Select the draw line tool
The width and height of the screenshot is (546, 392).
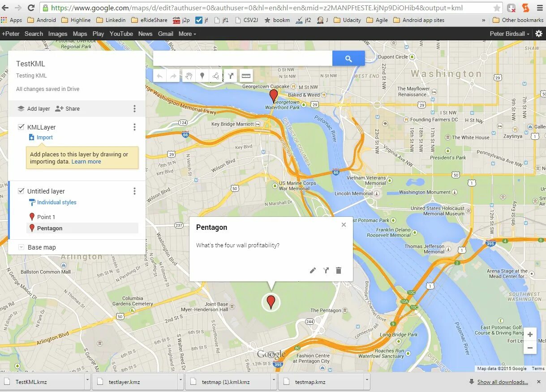tap(216, 76)
